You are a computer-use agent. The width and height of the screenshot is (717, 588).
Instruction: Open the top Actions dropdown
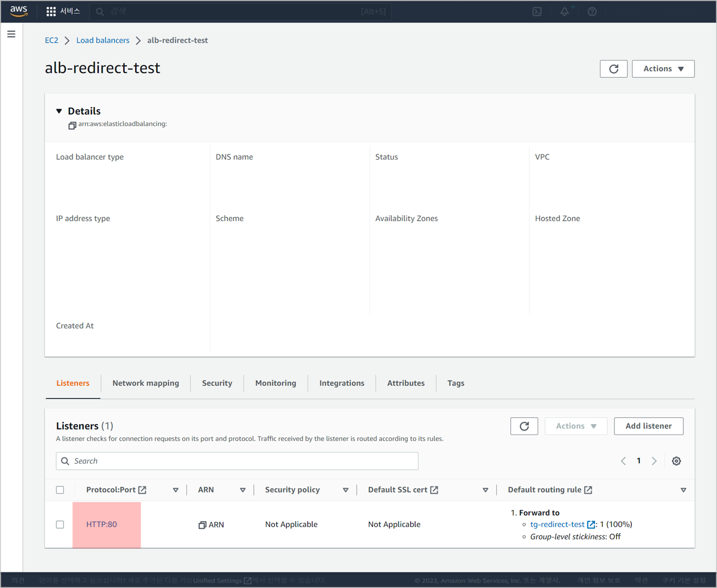tap(663, 69)
